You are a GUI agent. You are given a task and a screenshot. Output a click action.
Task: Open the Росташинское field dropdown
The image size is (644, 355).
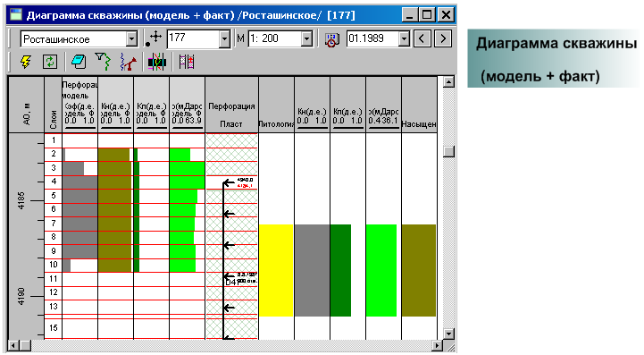tap(132, 39)
